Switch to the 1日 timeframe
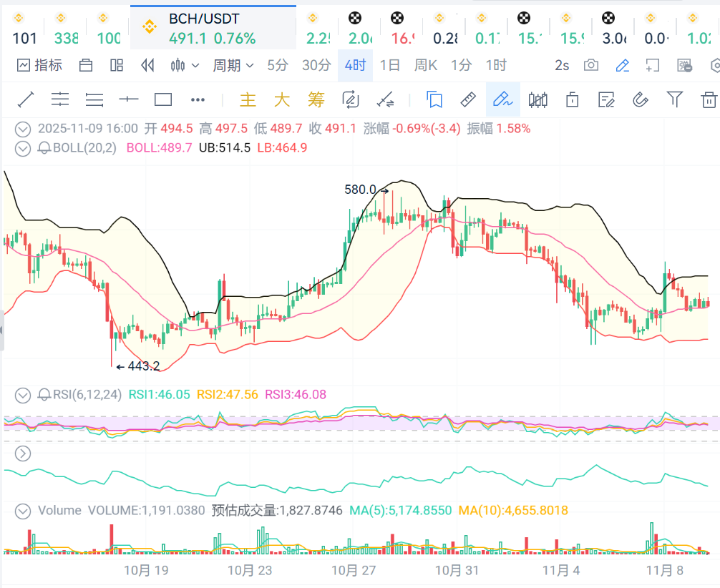720x588 pixels. [390, 65]
